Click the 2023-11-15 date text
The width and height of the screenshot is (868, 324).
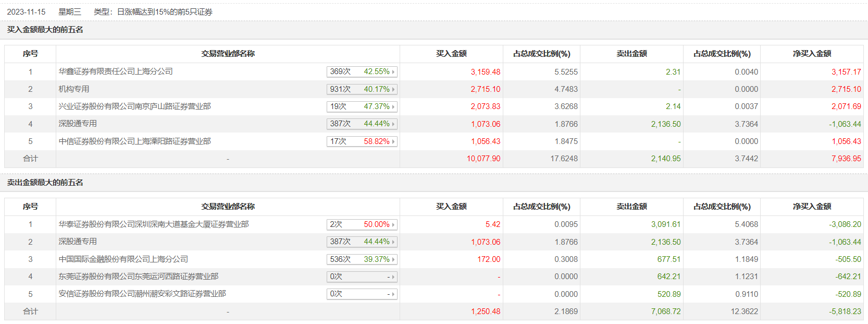click(26, 12)
